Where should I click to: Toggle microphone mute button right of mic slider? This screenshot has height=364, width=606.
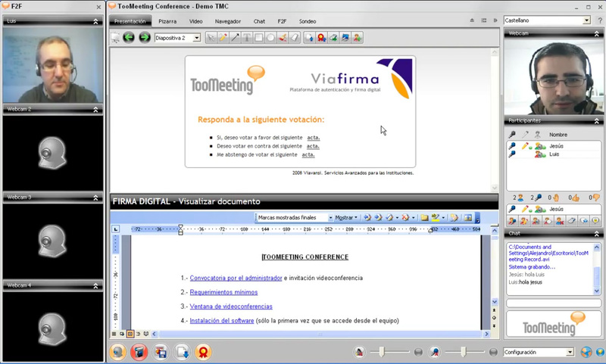click(x=493, y=352)
